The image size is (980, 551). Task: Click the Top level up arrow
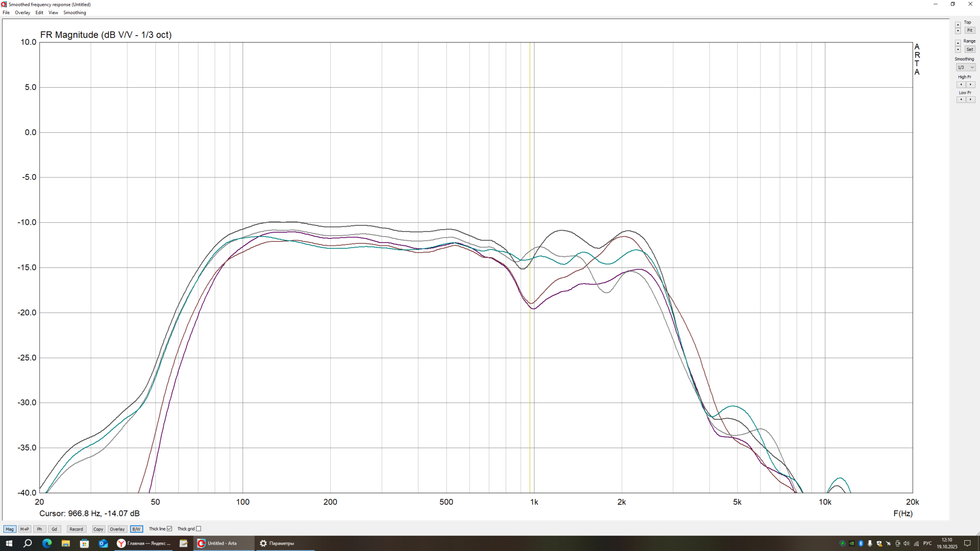958,24
